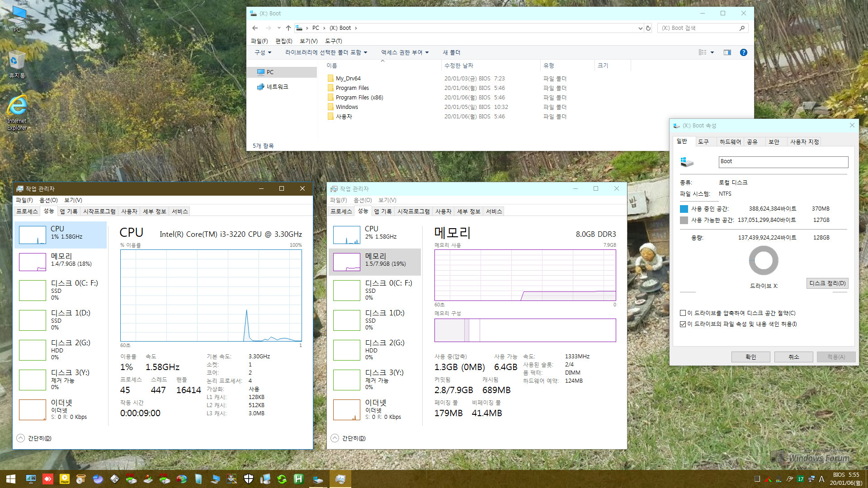Select CPU in the memory Task Manager sidebar
This screenshot has height=488, width=868.
click(376, 235)
